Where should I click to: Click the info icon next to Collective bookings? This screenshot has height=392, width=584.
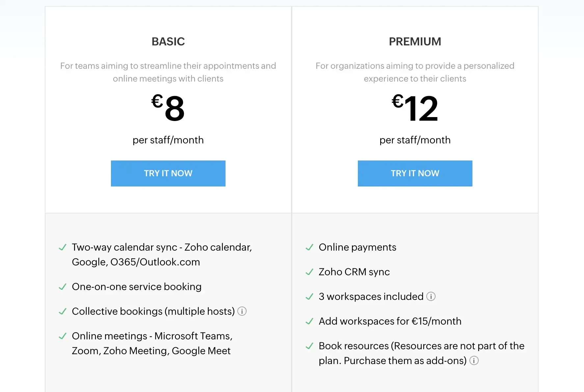coord(242,311)
